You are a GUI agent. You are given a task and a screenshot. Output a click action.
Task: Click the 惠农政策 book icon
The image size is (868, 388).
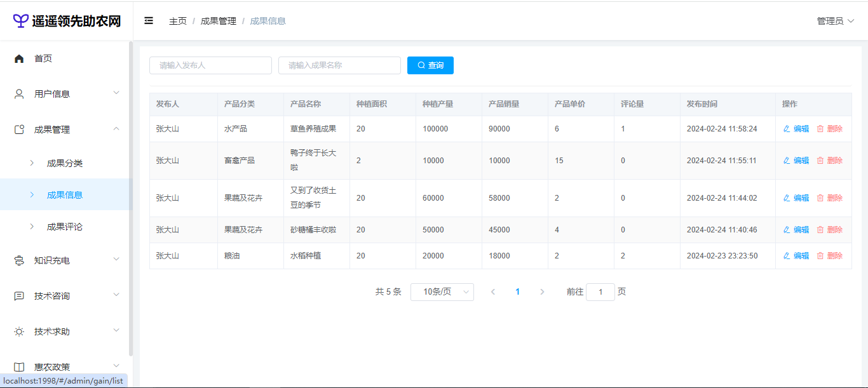click(19, 367)
